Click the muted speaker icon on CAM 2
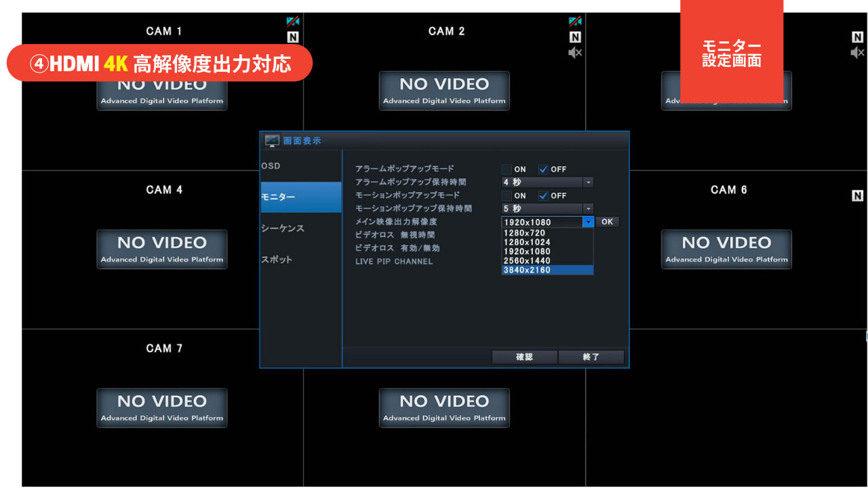 coord(575,53)
